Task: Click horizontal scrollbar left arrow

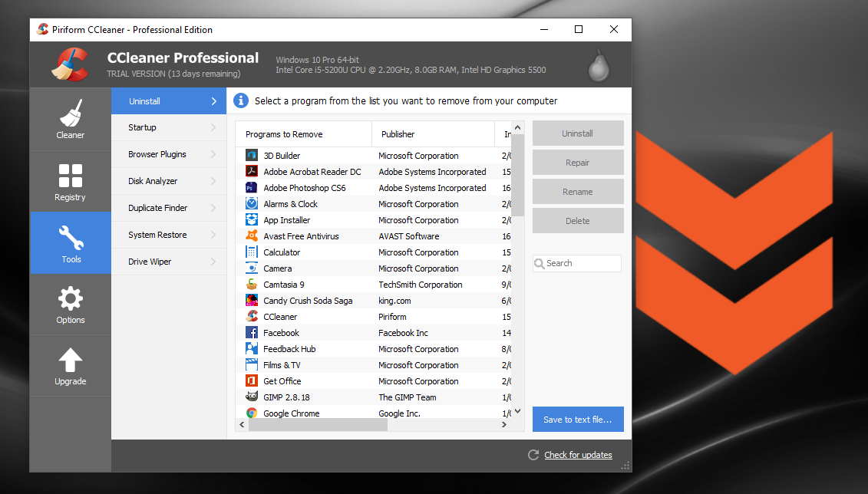Action: click(242, 425)
